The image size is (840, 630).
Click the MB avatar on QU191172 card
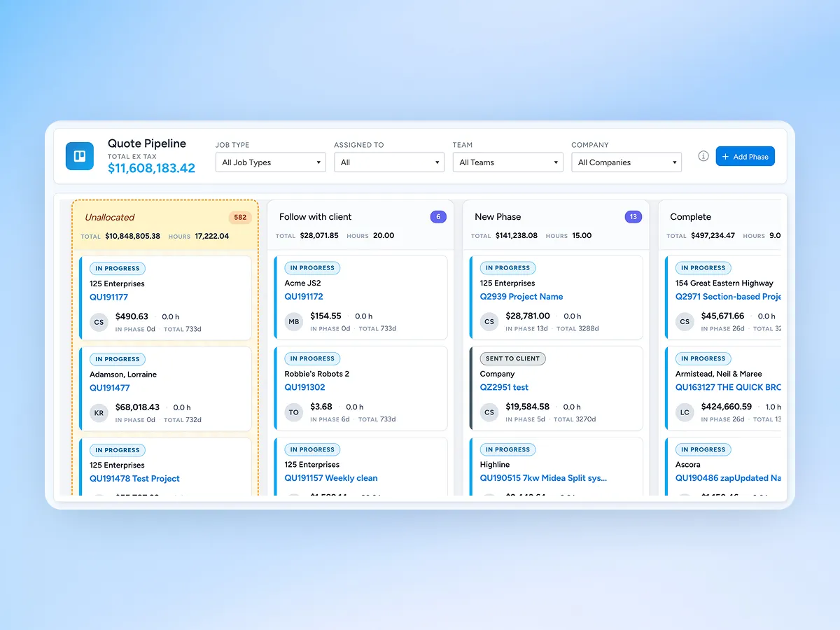point(294,322)
